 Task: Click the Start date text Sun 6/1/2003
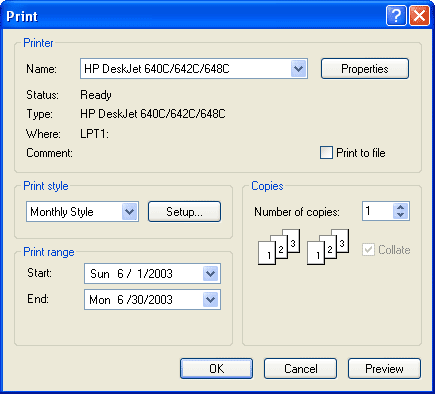click(131, 274)
